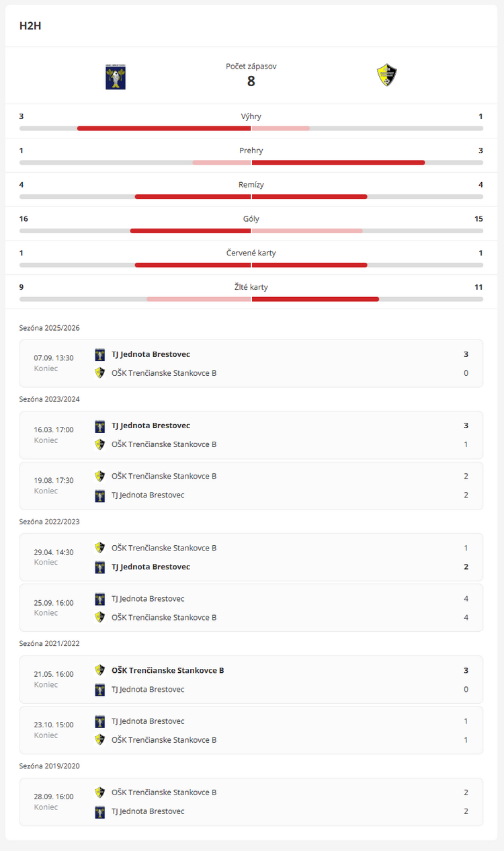Click the Žlté karty comparison bar
Viewport: 504px width, 851px height.
click(x=251, y=298)
